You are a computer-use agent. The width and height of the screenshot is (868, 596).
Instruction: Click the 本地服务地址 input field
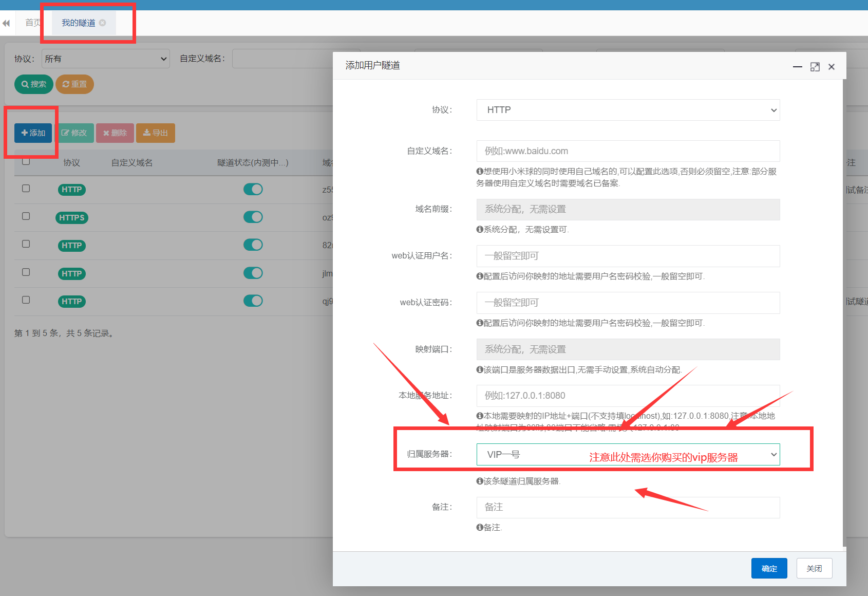tap(628, 396)
